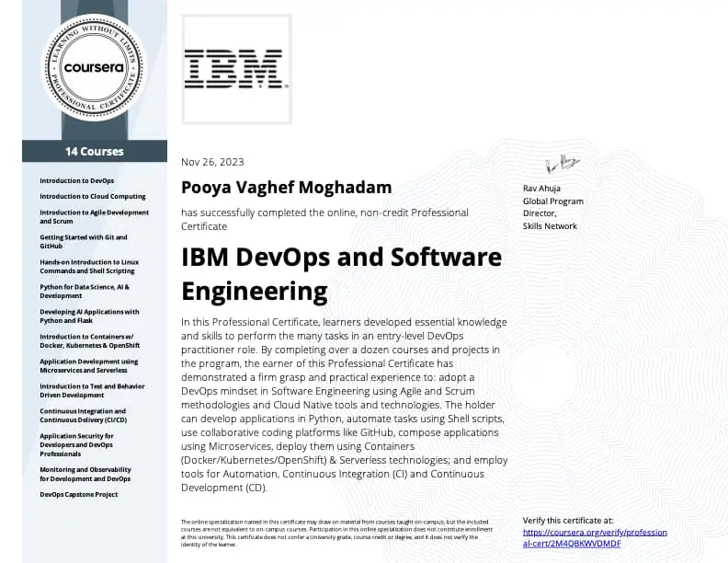
Task: Select 'Hands-on Introduction to Linux Commands' entry
Action: point(89,266)
